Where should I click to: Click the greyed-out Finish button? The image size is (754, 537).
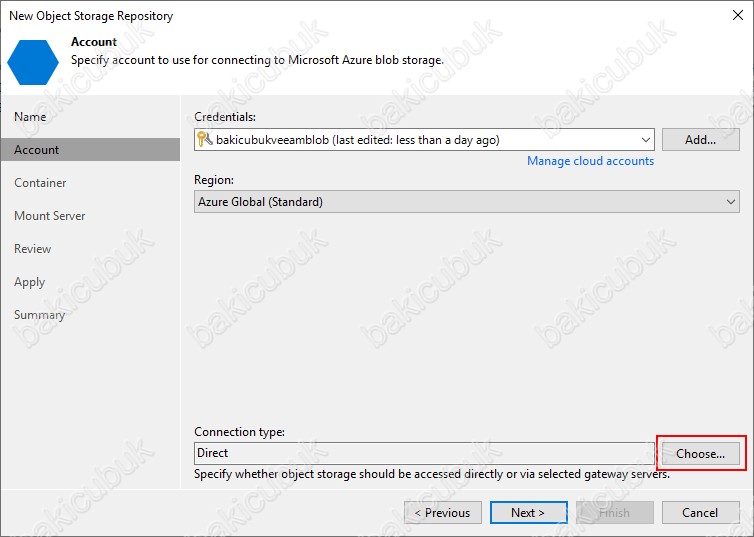(614, 513)
